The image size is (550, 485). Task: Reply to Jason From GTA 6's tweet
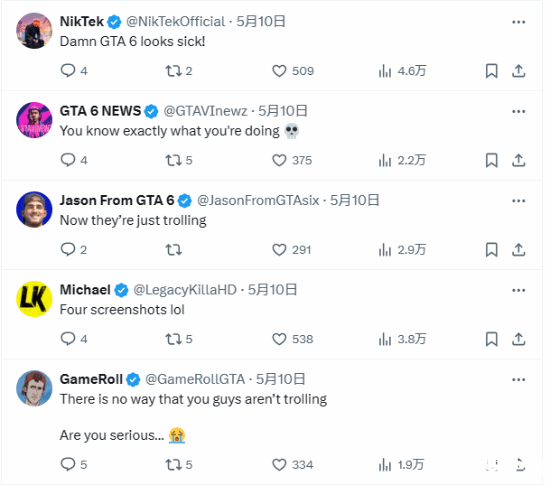point(74,250)
